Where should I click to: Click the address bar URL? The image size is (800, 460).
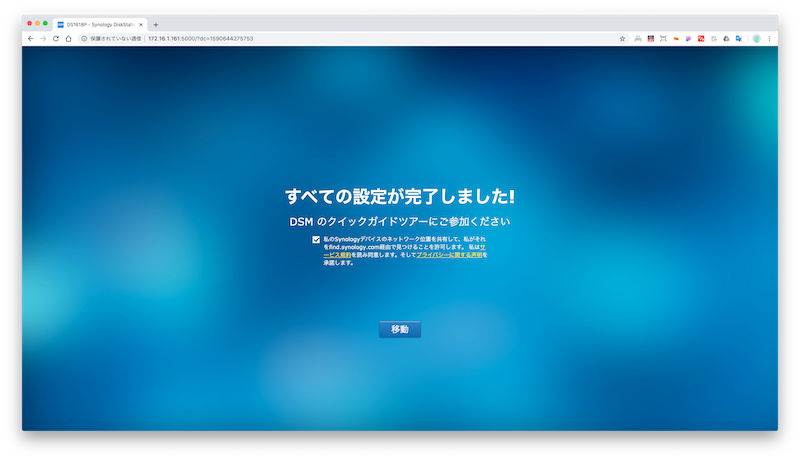(x=201, y=39)
